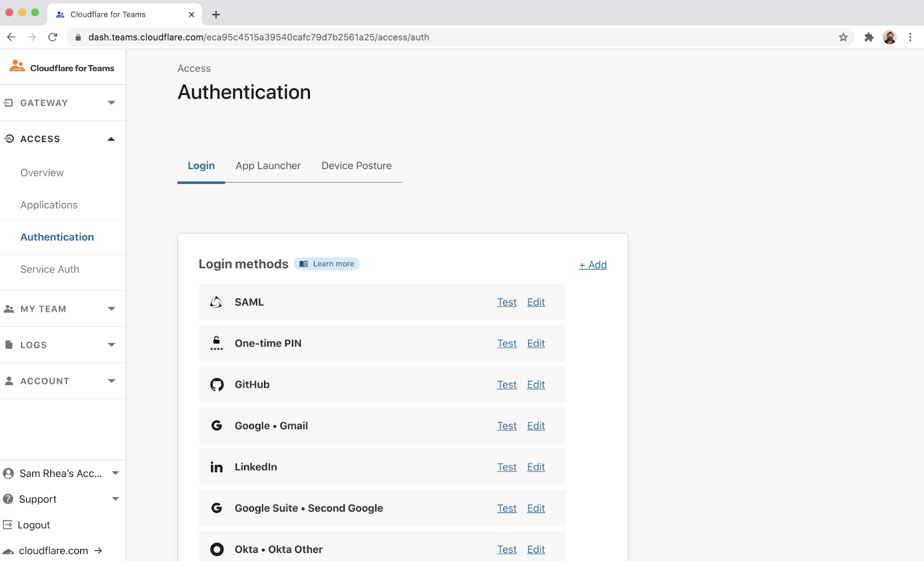
Task: Edit the SAML login method
Action: (x=536, y=302)
